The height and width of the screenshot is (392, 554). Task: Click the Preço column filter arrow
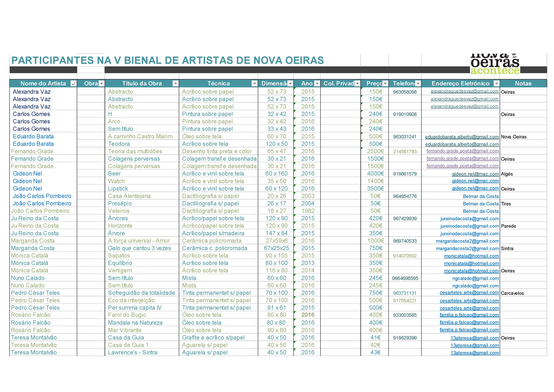[385, 84]
